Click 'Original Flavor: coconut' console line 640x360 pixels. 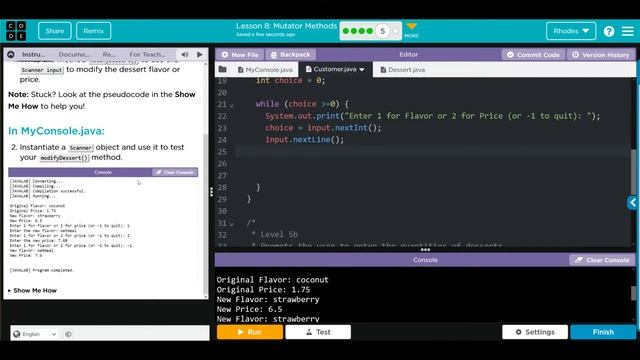click(x=272, y=280)
